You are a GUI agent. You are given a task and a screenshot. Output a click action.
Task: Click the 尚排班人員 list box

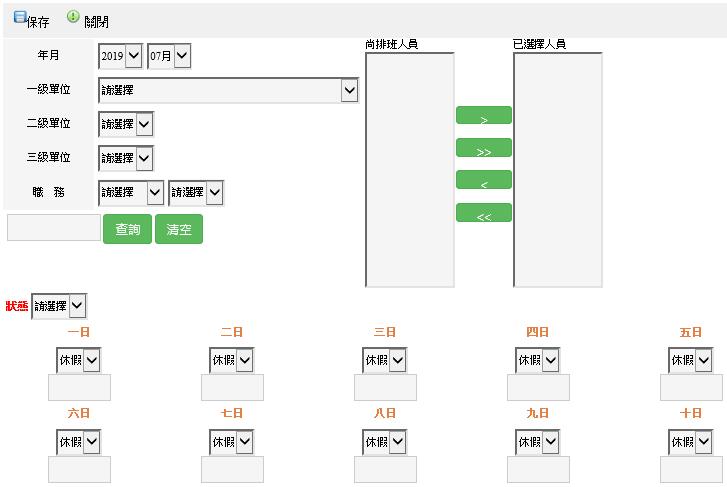[x=410, y=170]
